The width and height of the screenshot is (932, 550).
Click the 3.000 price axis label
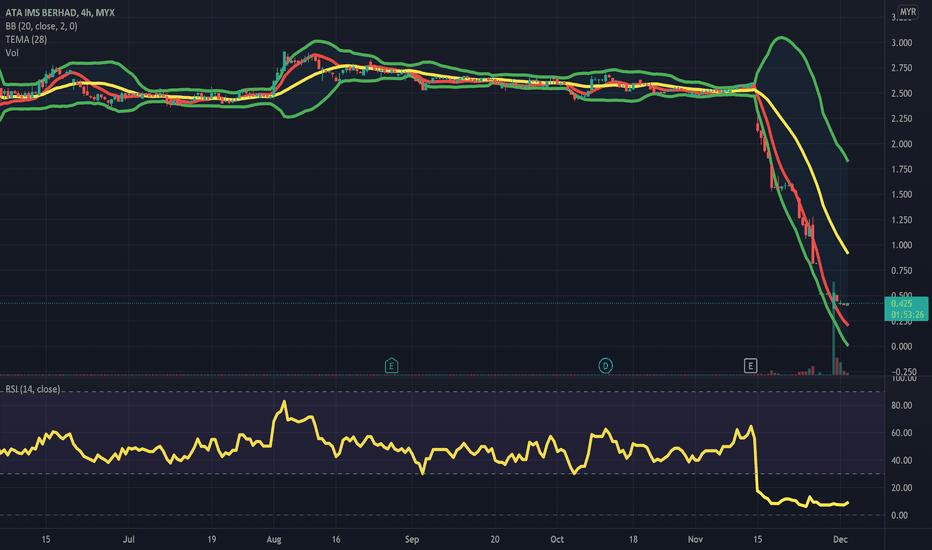(x=902, y=43)
